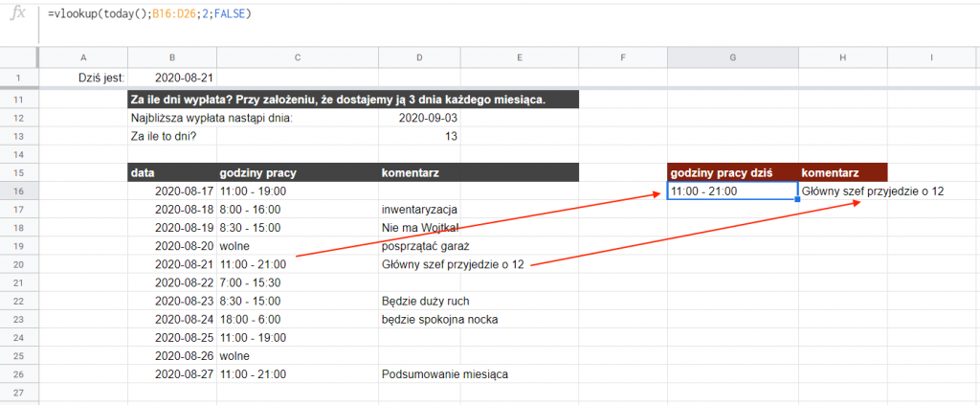Select column F header

coord(622,57)
